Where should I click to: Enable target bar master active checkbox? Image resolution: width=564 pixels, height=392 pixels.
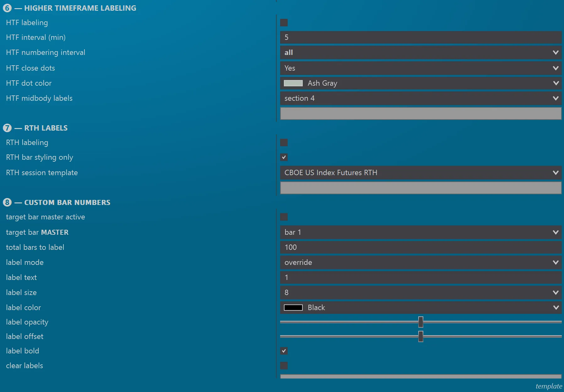tap(284, 217)
